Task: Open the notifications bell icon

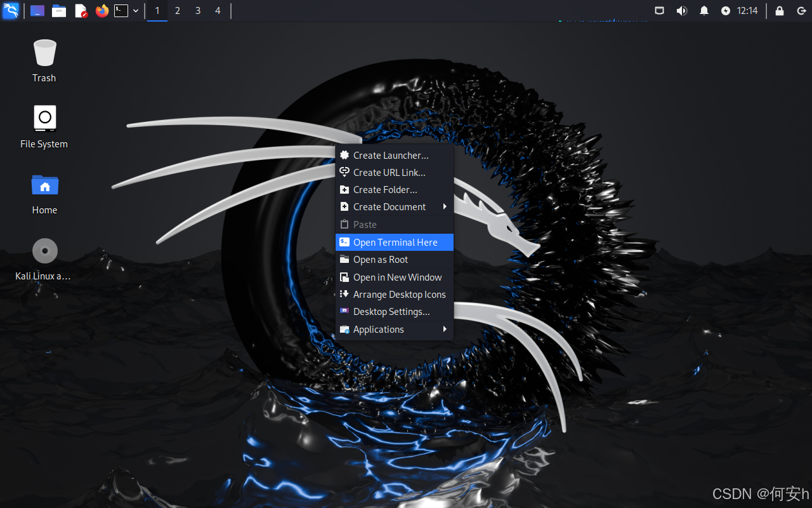Action: tap(704, 11)
